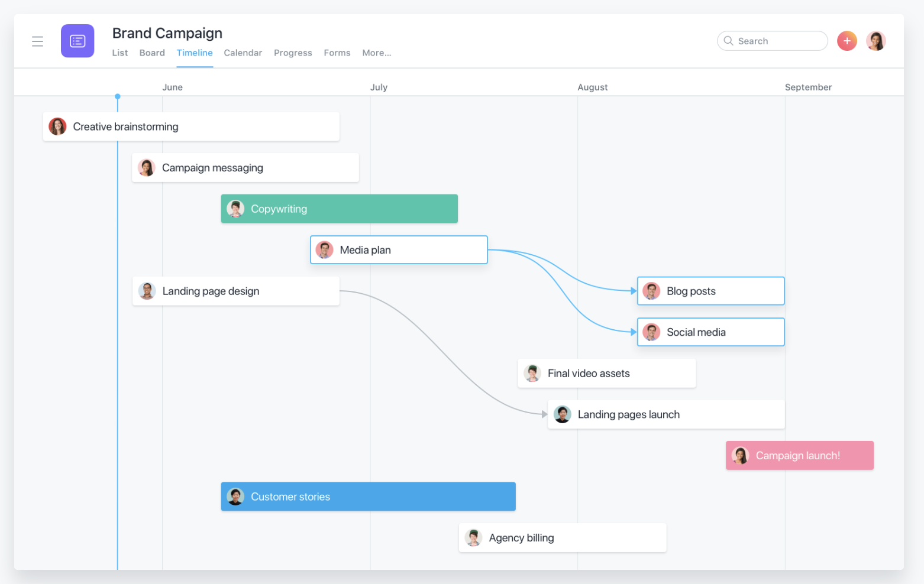This screenshot has width=924, height=584.
Task: Click the today marker dot on timeline
Action: pos(118,96)
